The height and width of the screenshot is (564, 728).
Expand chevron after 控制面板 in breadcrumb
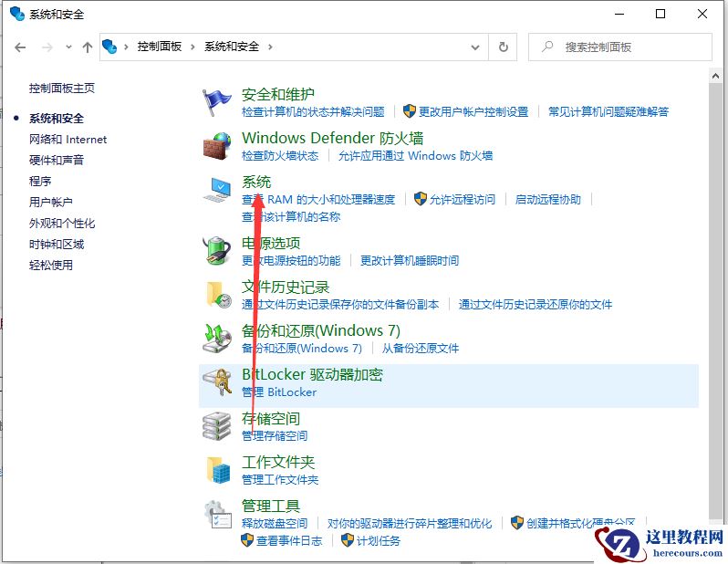click(x=192, y=47)
